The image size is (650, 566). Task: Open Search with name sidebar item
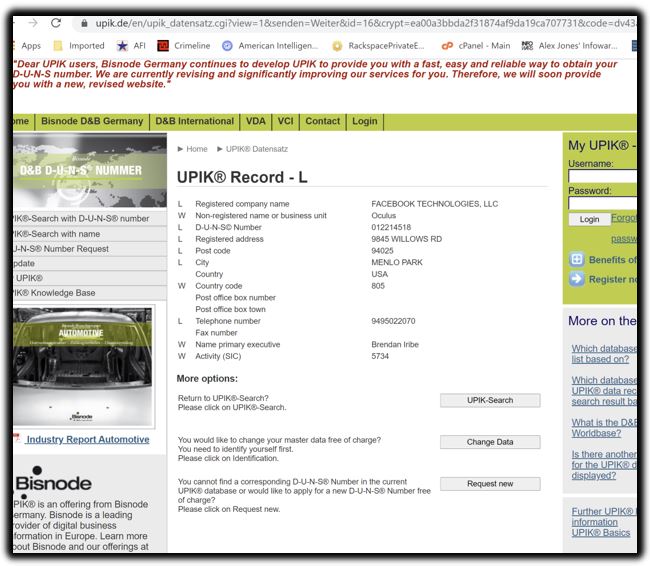(x=90, y=234)
